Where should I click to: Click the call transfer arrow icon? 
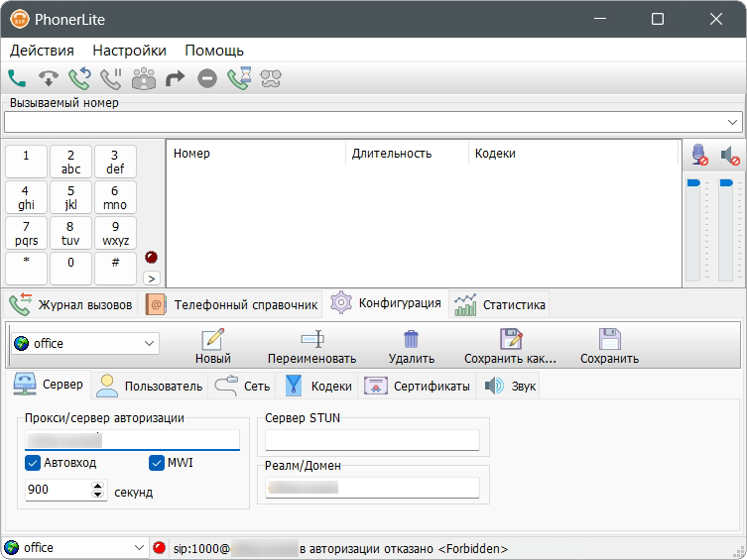click(175, 78)
